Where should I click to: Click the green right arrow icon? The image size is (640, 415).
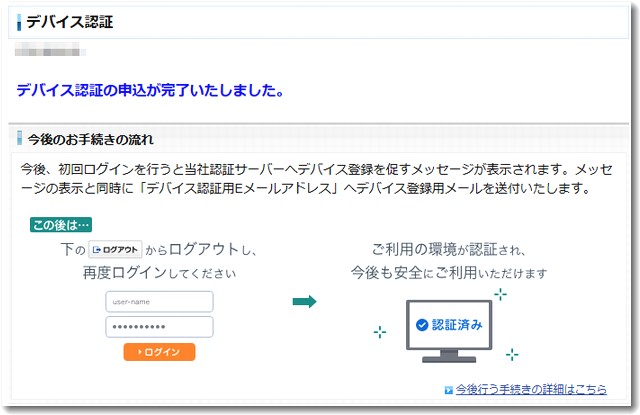tap(304, 302)
